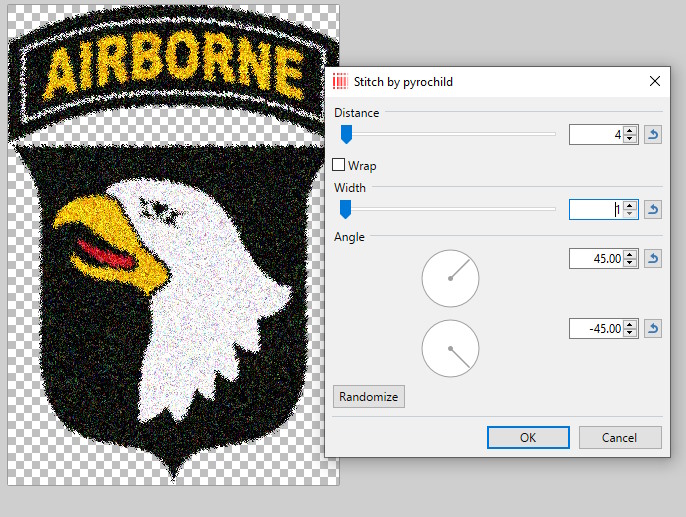The image size is (686, 517).
Task: Increase the 45.00 angle with up arrow
Action: (x=630, y=254)
